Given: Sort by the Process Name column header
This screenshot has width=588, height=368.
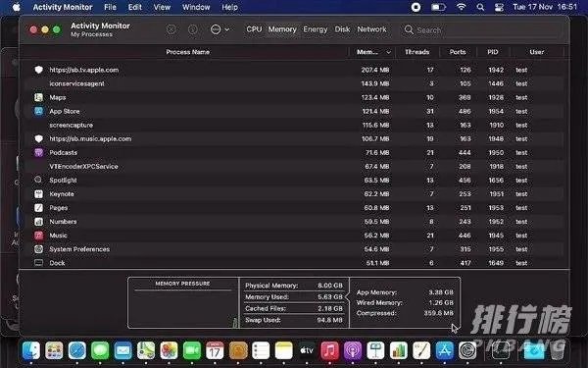Looking at the screenshot, I should pos(187,52).
